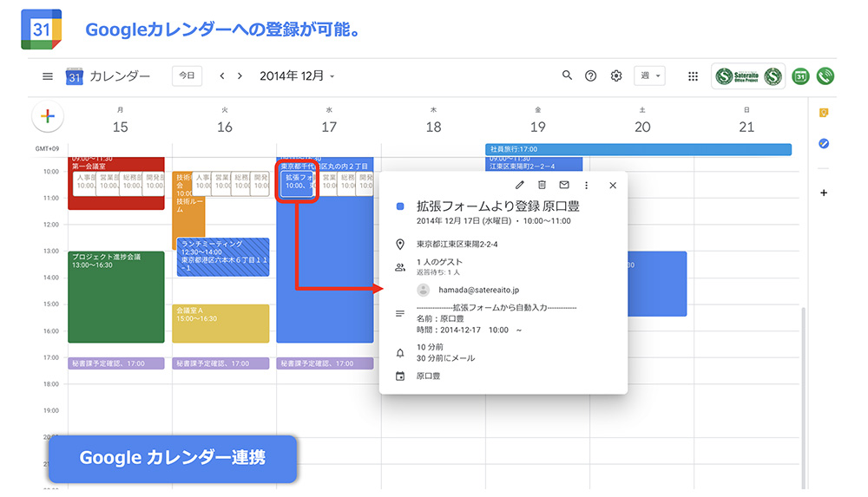Viewport: 868px width, 497px height.
Task: Click the green calendar extension icon
Action: 800,76
